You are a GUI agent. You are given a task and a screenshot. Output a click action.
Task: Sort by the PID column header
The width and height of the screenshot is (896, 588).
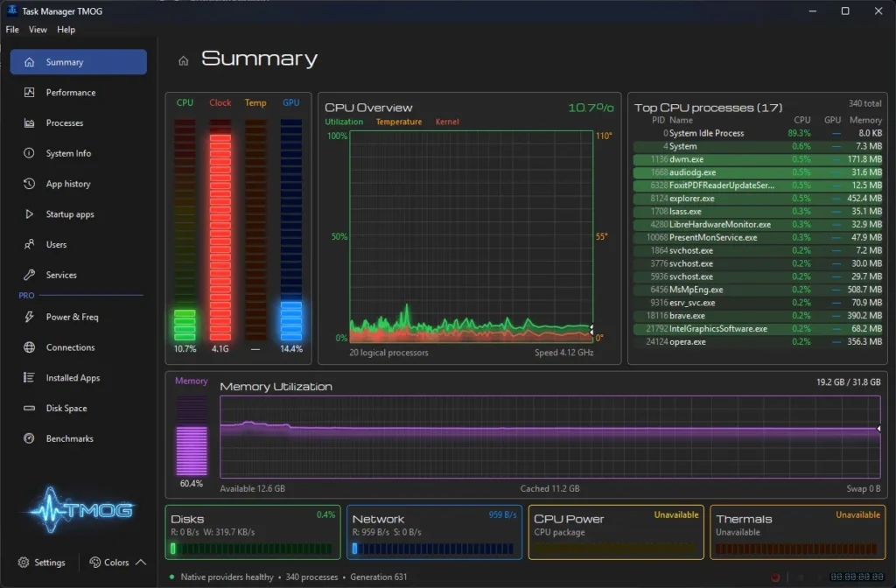pos(658,120)
